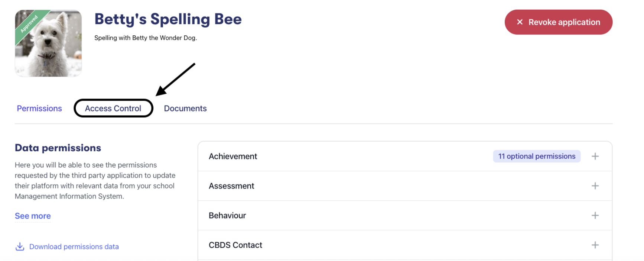This screenshot has width=644, height=261.
Task: Click the 11 optional permissions badge
Action: click(537, 157)
